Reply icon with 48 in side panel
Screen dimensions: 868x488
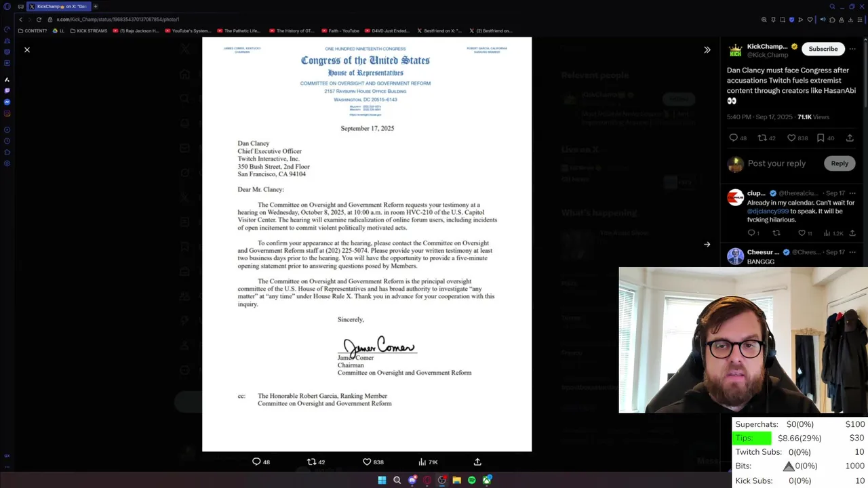733,138
